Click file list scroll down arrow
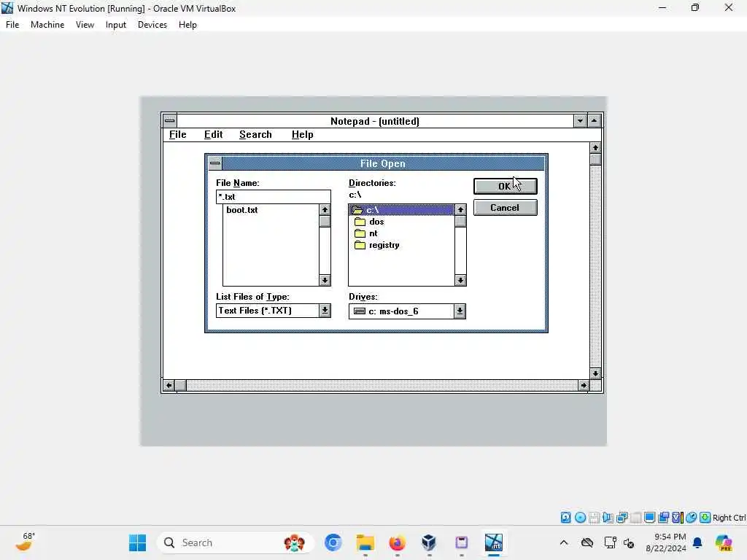747x560 pixels. tap(325, 280)
